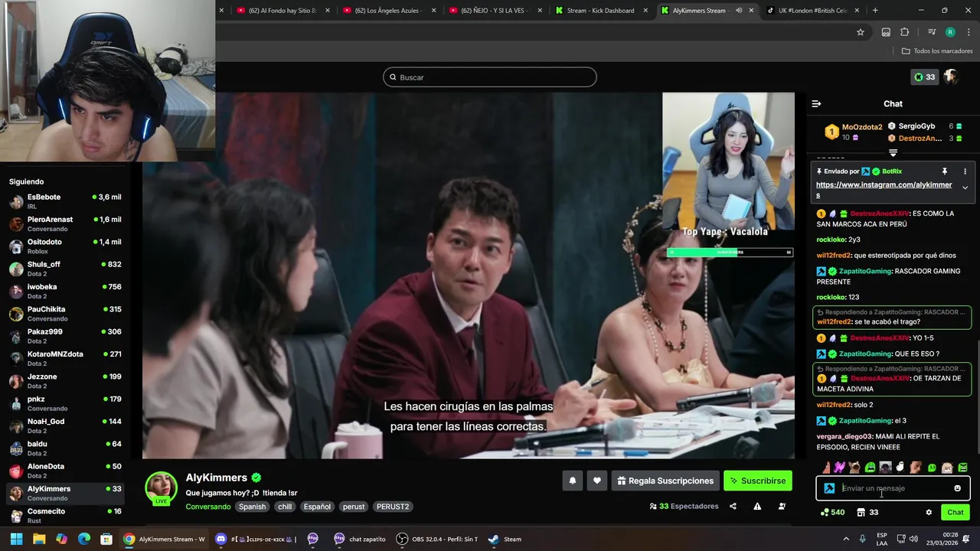Open Steam from the taskbar

coord(505,539)
